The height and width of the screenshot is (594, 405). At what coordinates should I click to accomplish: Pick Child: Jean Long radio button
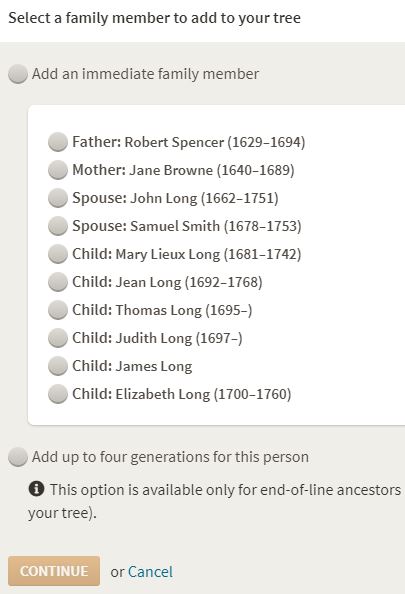[58, 282]
